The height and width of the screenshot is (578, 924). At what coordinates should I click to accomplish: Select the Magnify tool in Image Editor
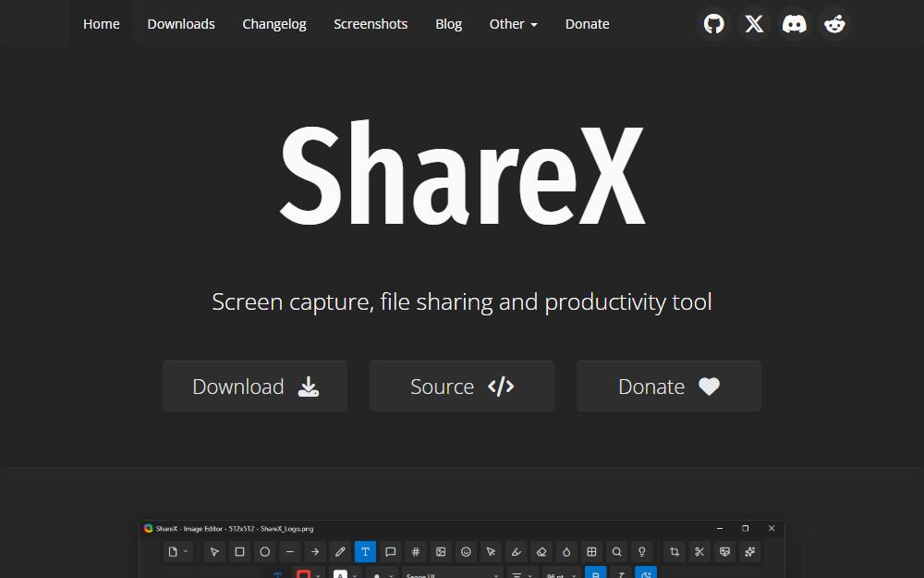point(616,552)
